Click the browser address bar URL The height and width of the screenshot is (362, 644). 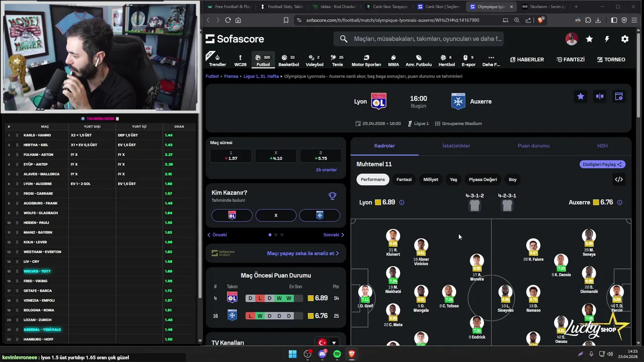[392, 20]
